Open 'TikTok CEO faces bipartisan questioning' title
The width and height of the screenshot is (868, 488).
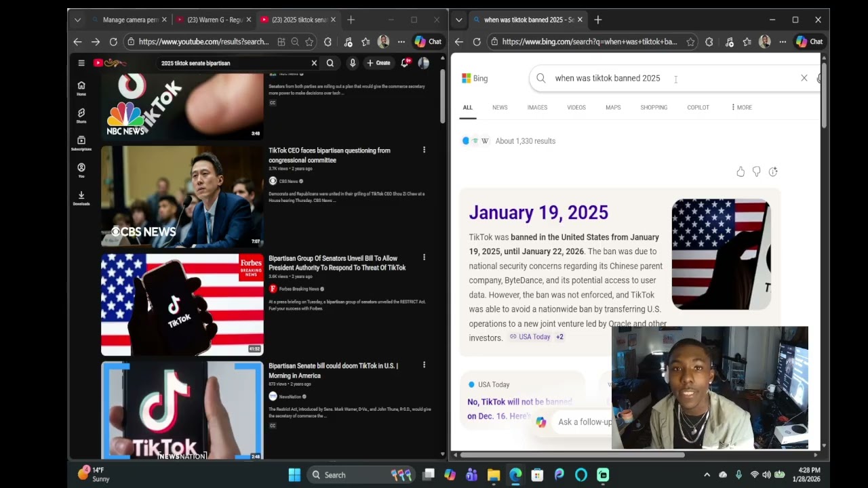pos(330,155)
